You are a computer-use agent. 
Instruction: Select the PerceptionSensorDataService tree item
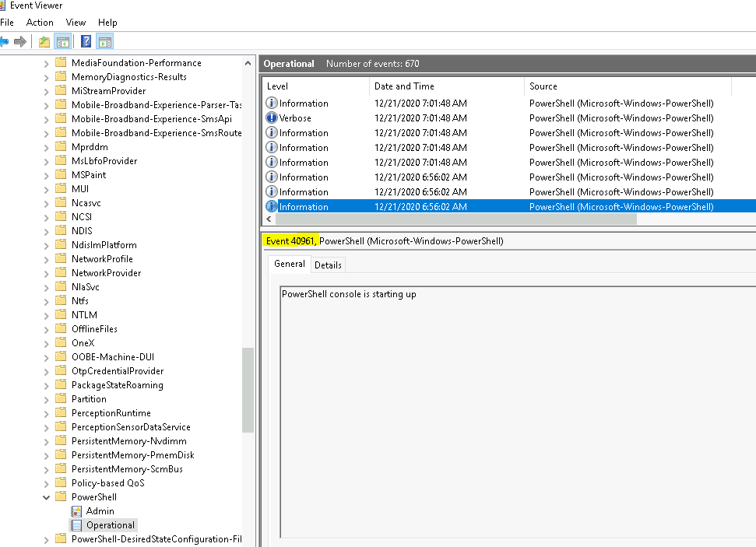coord(131,427)
